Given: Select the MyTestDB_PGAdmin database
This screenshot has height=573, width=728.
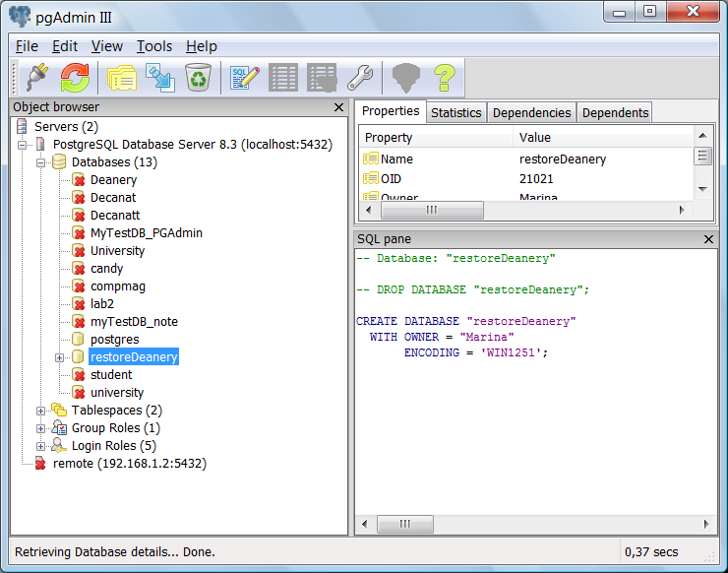Looking at the screenshot, I should 147,232.
